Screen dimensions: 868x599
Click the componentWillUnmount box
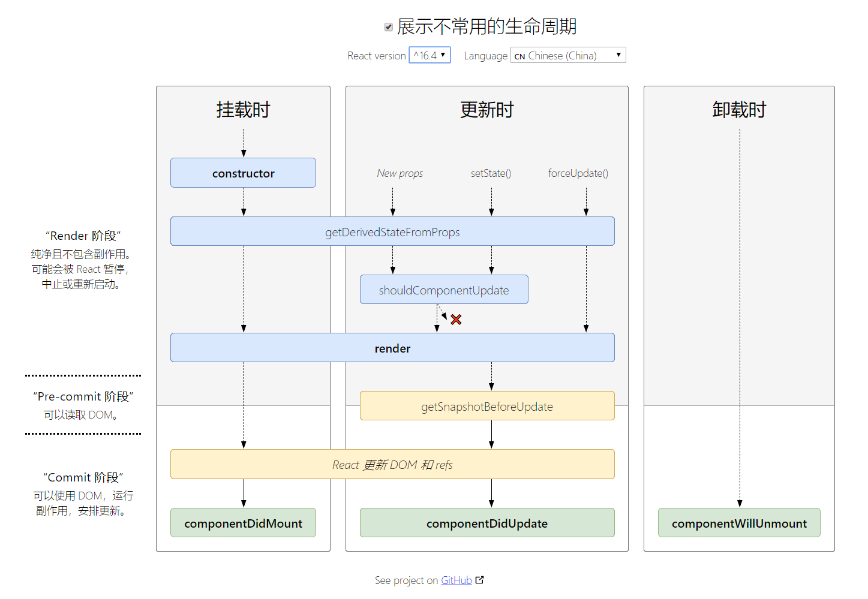(x=739, y=523)
